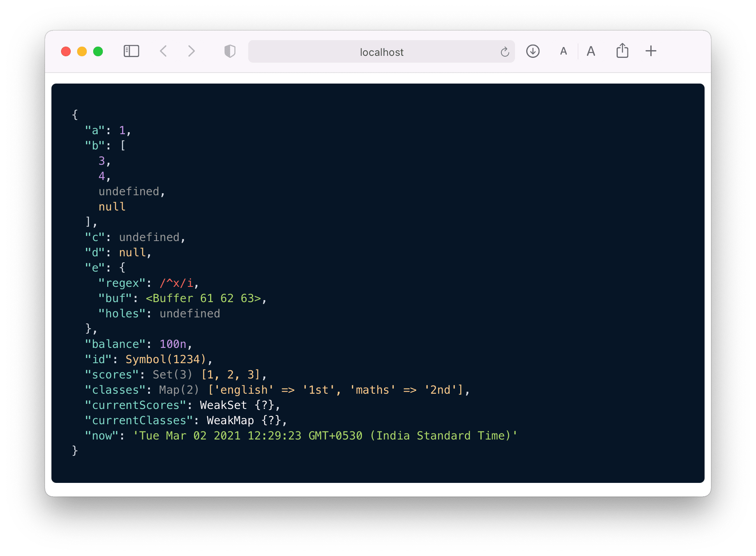Toggle the Safari sidebar
Viewport: 756px width, 556px height.
pyautogui.click(x=131, y=51)
